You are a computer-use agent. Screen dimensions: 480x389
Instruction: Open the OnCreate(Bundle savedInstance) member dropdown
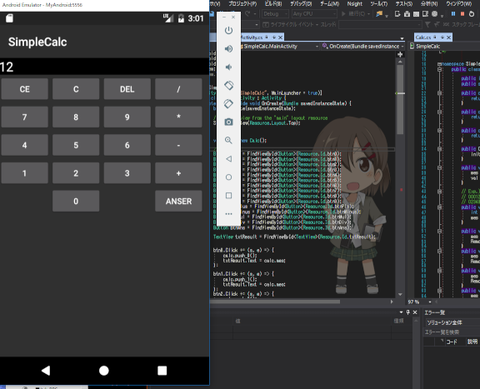363,46
